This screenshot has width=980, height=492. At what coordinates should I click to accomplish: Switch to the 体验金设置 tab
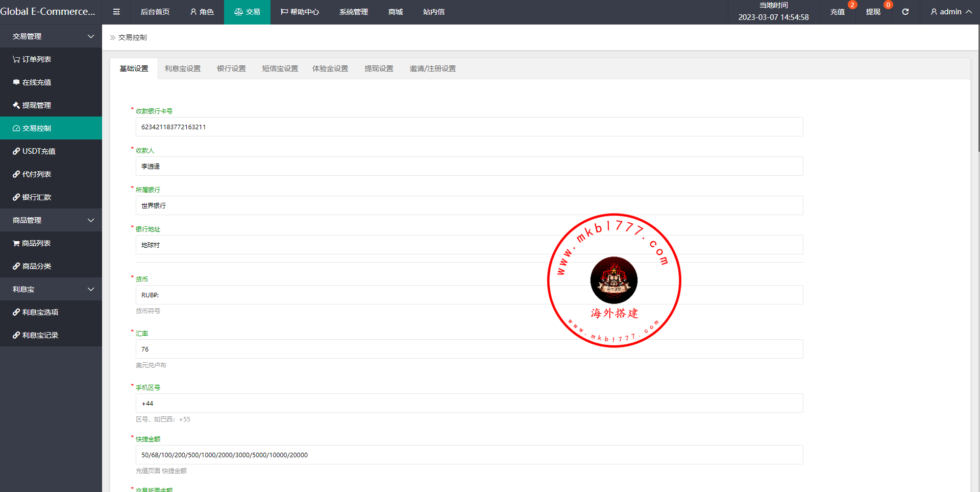point(330,68)
